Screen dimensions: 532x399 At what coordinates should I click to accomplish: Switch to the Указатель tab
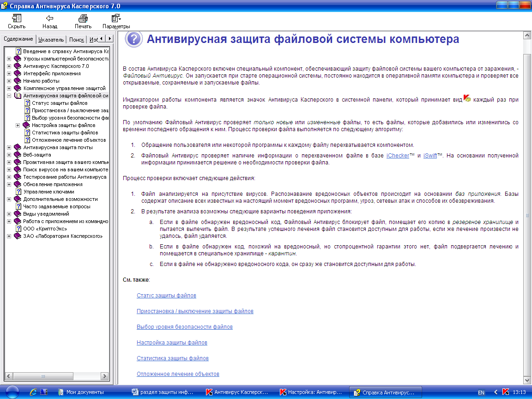pos(51,40)
